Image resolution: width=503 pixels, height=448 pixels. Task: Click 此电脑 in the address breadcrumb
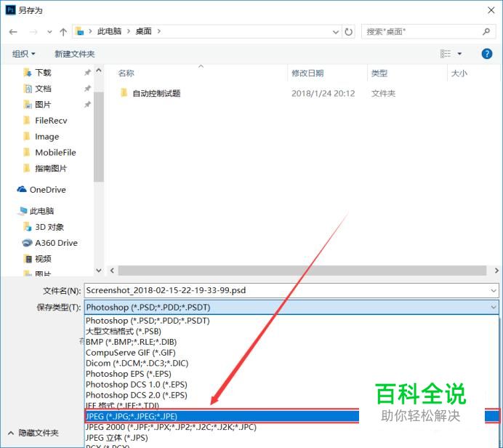pos(109,31)
